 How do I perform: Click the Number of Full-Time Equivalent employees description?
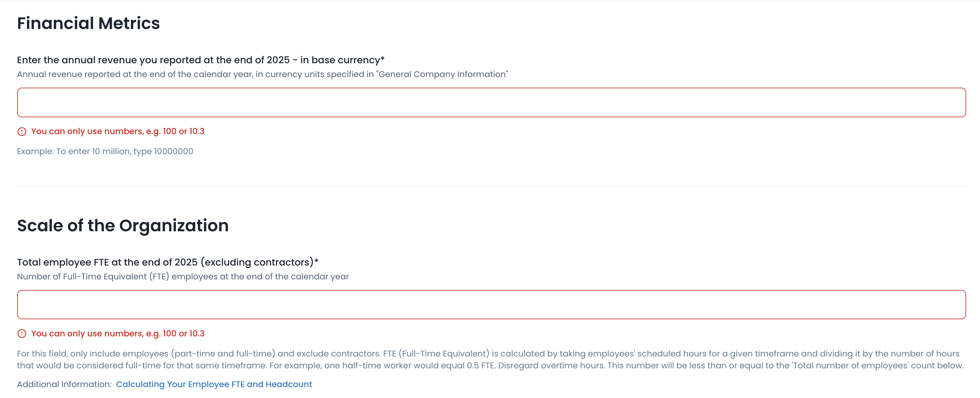pyautogui.click(x=183, y=276)
